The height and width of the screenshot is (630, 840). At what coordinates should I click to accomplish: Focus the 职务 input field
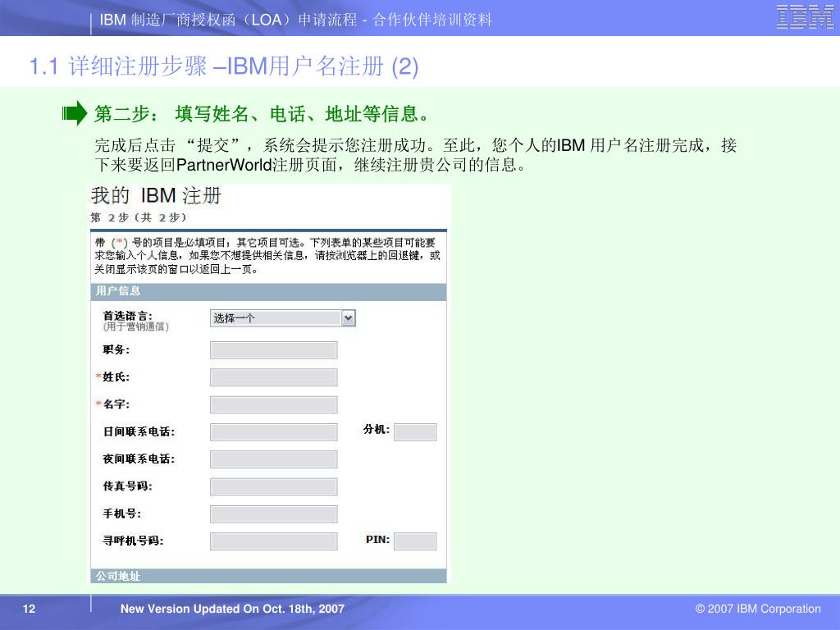point(274,350)
